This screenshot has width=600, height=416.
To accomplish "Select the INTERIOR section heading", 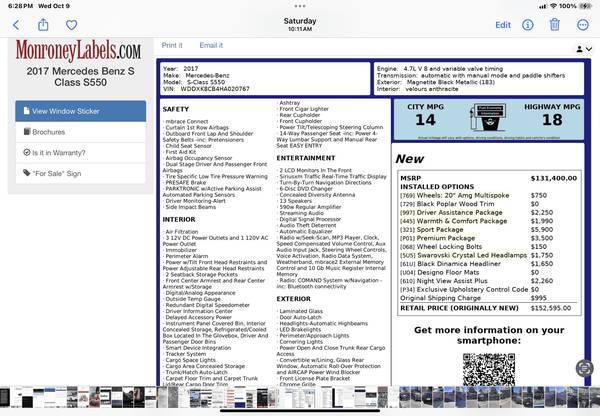I will click(x=179, y=219).
